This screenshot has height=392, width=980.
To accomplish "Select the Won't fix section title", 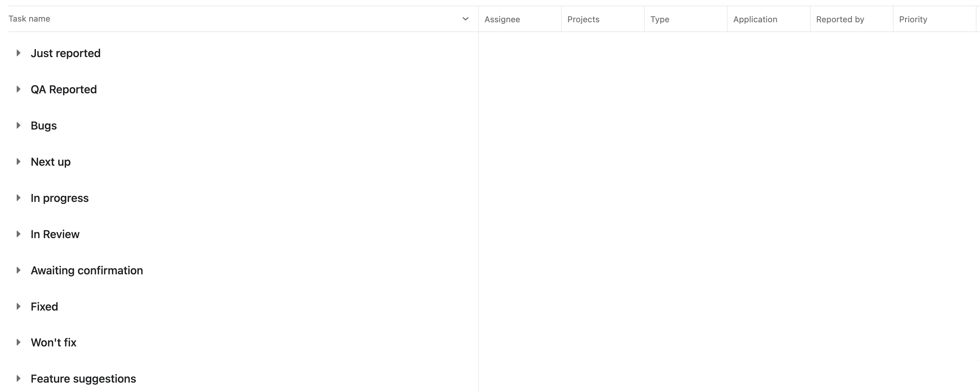I will [x=54, y=343].
